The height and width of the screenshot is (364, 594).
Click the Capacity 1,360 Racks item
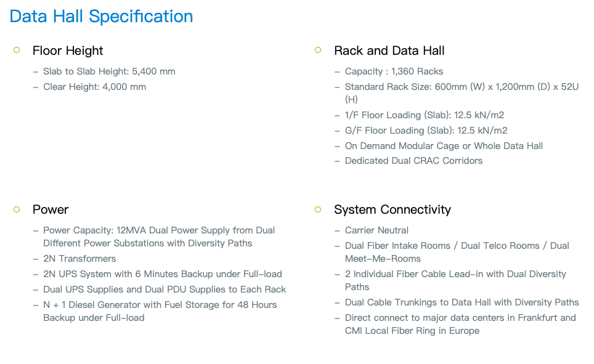394,71
